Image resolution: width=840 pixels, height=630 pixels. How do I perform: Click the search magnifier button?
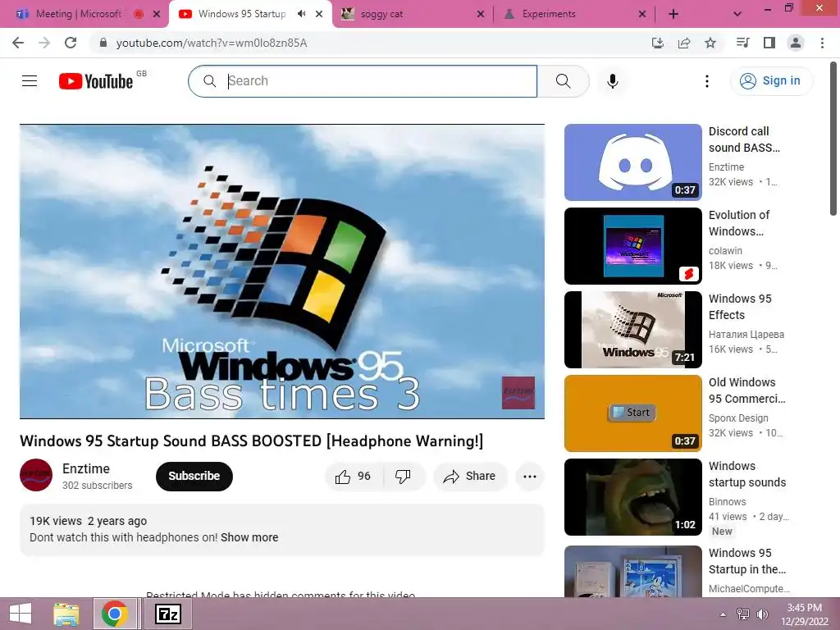tap(563, 81)
